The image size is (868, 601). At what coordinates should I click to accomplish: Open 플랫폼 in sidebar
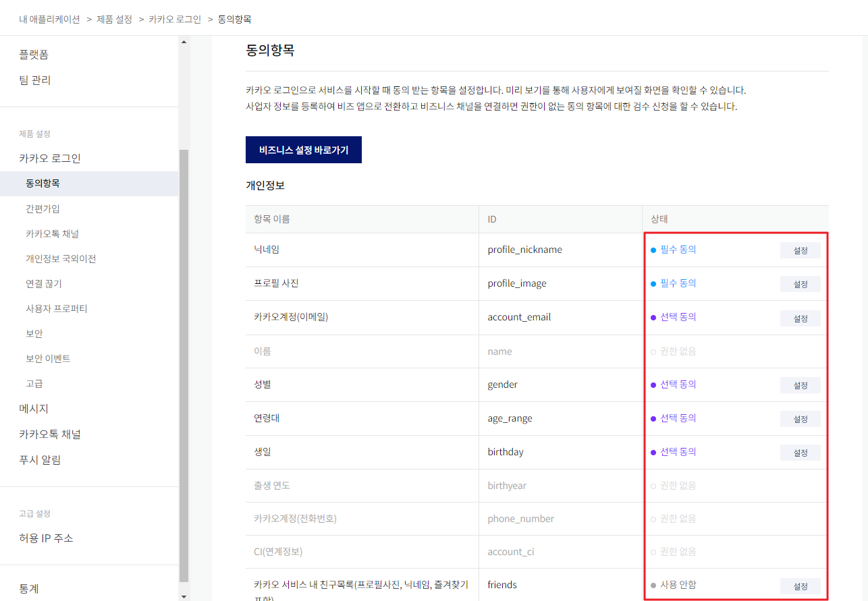click(34, 55)
